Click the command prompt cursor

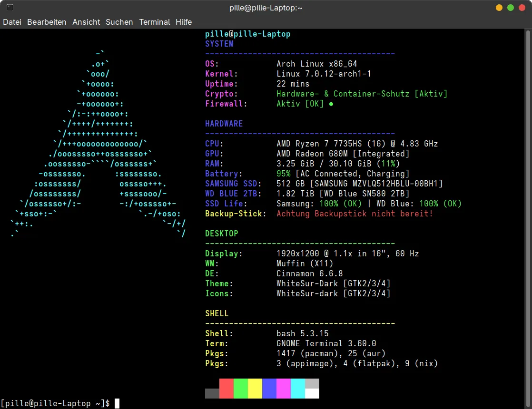(x=117, y=403)
